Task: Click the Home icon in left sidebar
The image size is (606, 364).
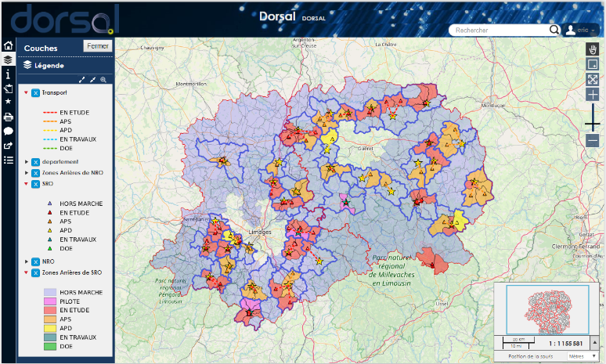Action: (x=8, y=45)
